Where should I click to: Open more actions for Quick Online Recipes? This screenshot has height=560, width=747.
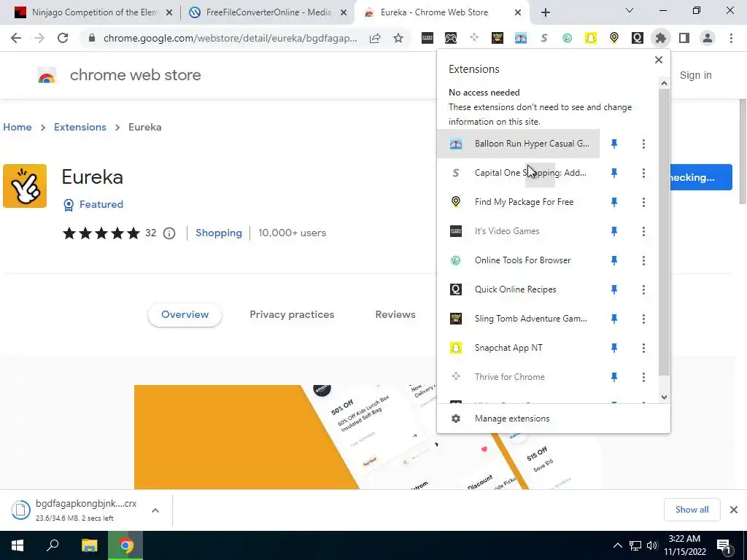pos(643,289)
